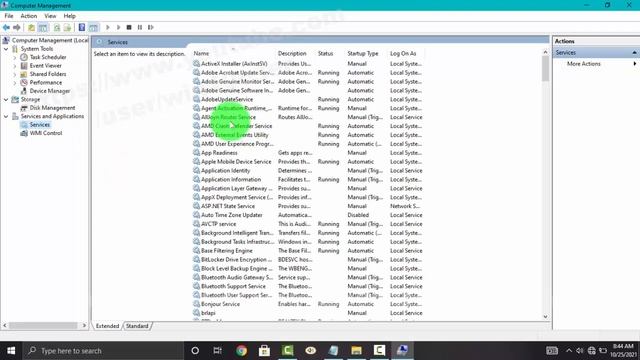
Task: Collapse the Storage tree node
Action: tap(6, 99)
